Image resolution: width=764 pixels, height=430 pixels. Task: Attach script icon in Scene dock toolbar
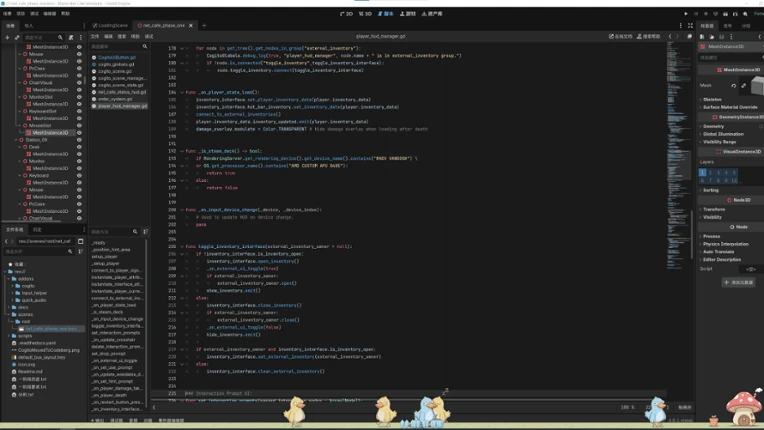point(71,37)
